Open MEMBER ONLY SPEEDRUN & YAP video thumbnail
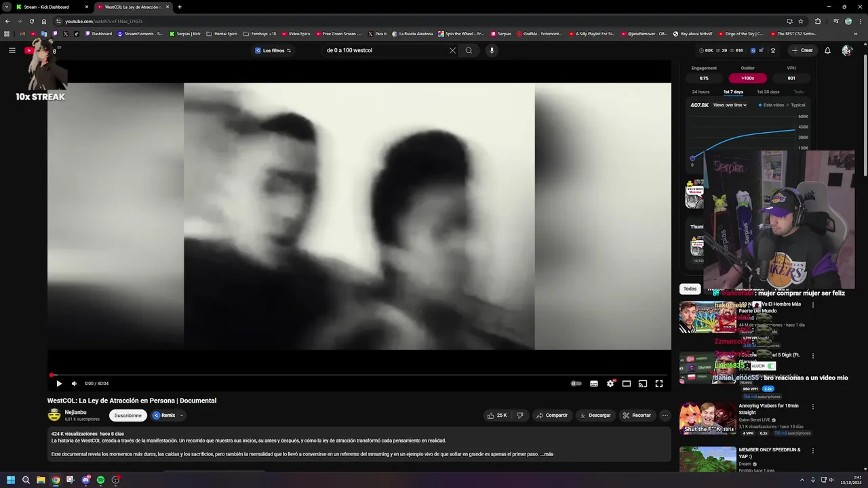Image resolution: width=868 pixels, height=488 pixels. pos(707,459)
